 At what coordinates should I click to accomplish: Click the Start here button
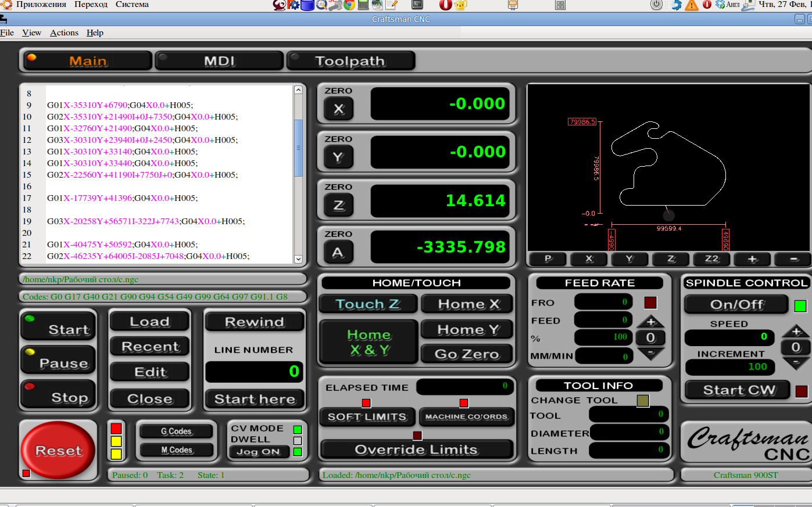tap(255, 399)
